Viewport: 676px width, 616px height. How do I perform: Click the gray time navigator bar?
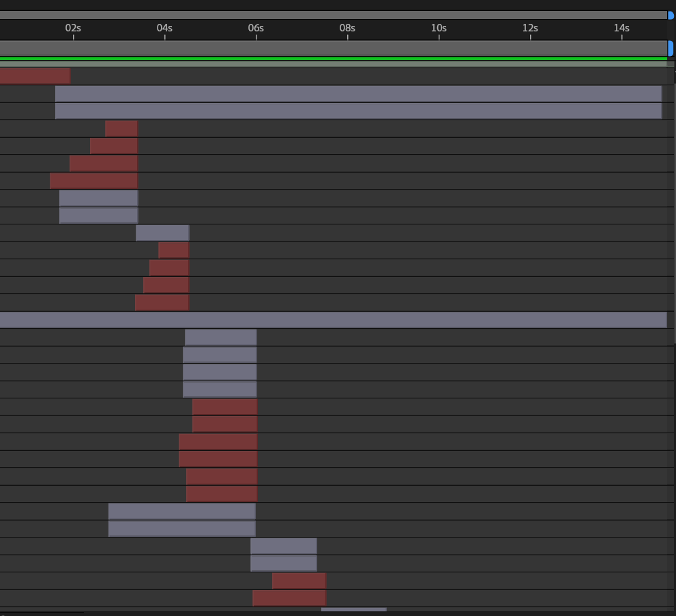coord(333,15)
